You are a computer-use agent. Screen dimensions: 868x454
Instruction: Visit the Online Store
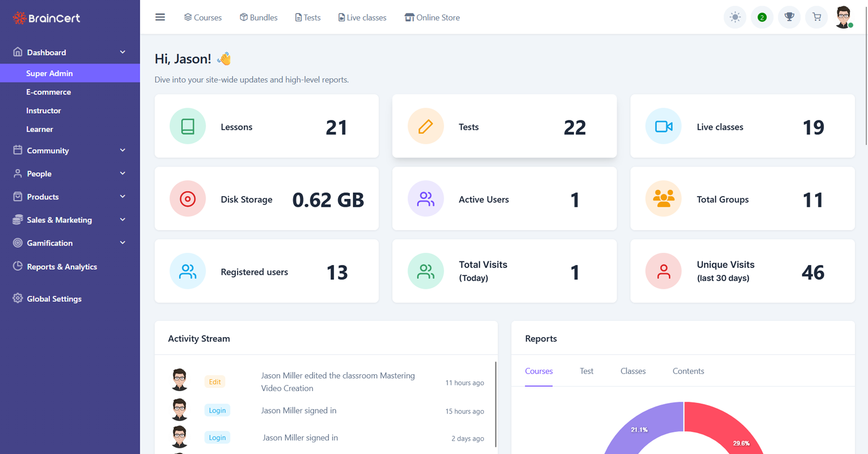[x=432, y=17]
